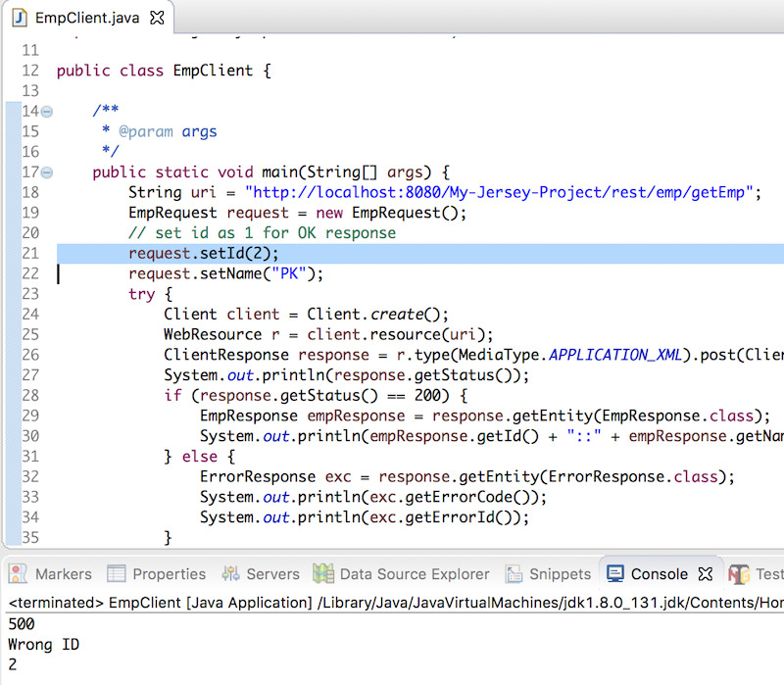Place cursor on the Wrong ID console output
Screen dimensions: 784x685
tap(43, 644)
